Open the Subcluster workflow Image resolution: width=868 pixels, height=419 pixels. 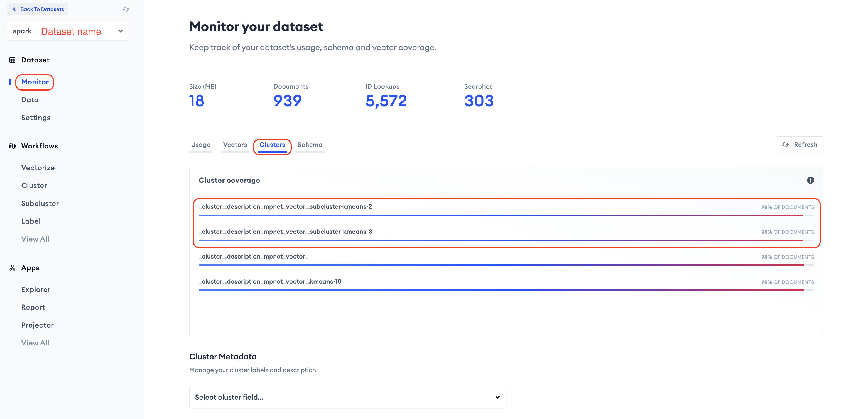(40, 203)
